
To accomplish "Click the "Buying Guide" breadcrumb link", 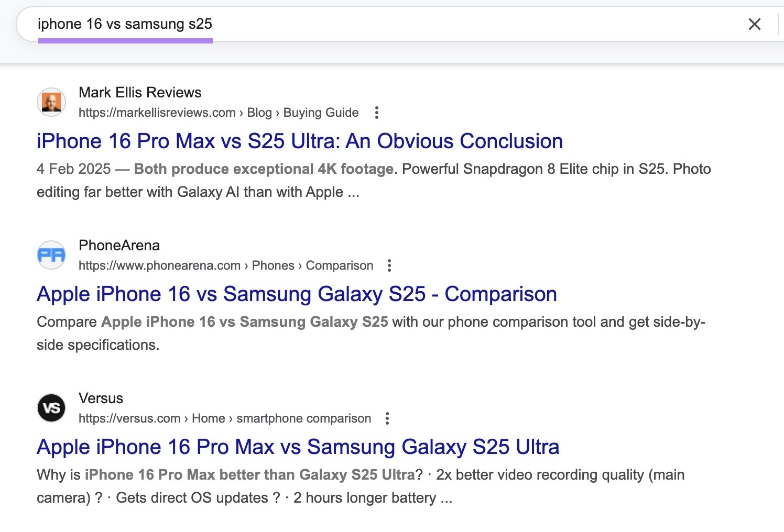I will [321, 113].
